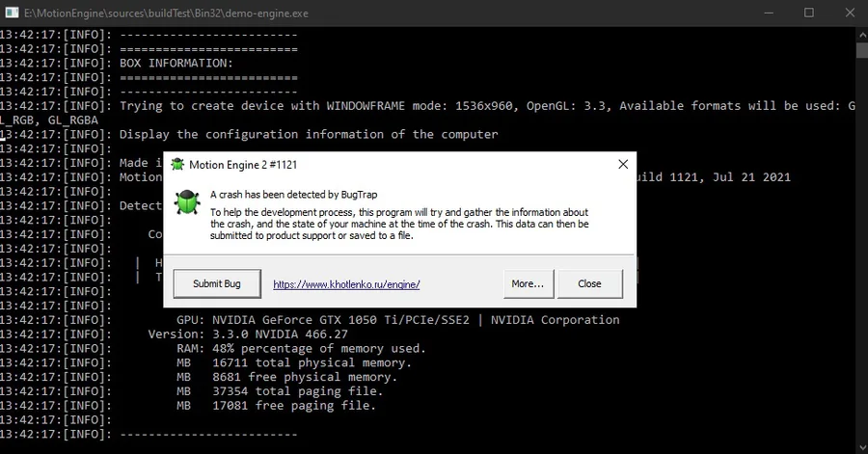Click the console vertical scrollbar thumb
The height and width of the screenshot is (454, 868).
(862, 50)
